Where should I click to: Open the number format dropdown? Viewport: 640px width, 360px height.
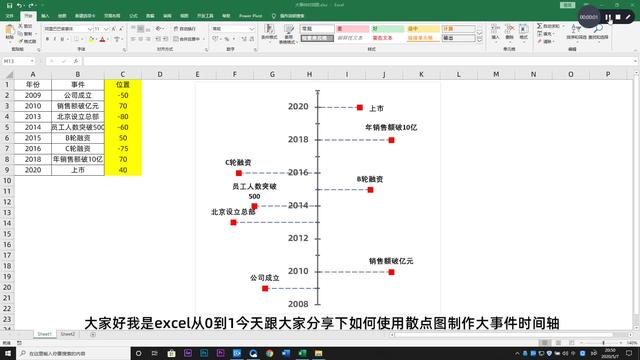(x=251, y=29)
